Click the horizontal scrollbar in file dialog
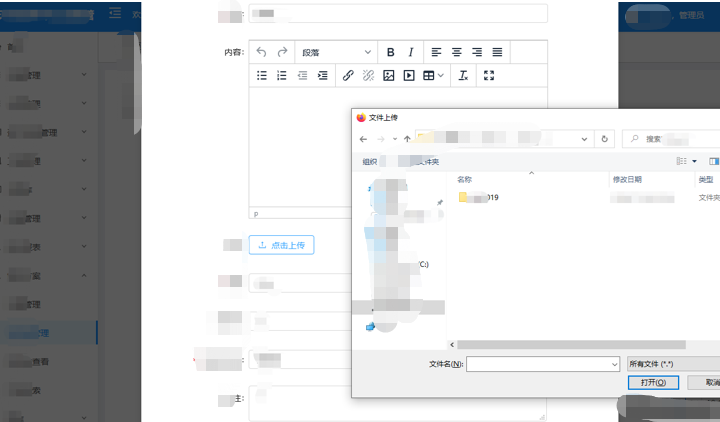Screen dimensions: 720x422 click(x=571, y=345)
